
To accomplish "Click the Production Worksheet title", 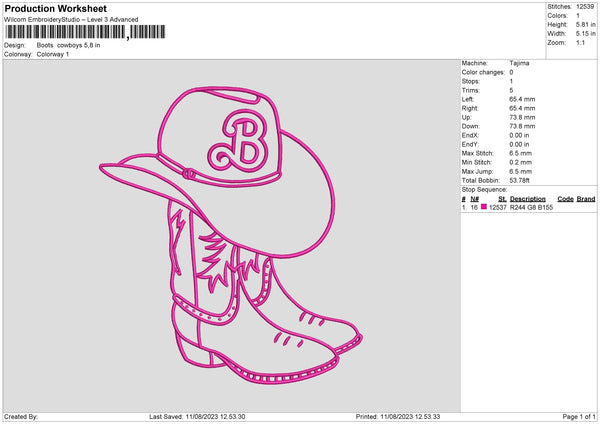I will pos(56,8).
